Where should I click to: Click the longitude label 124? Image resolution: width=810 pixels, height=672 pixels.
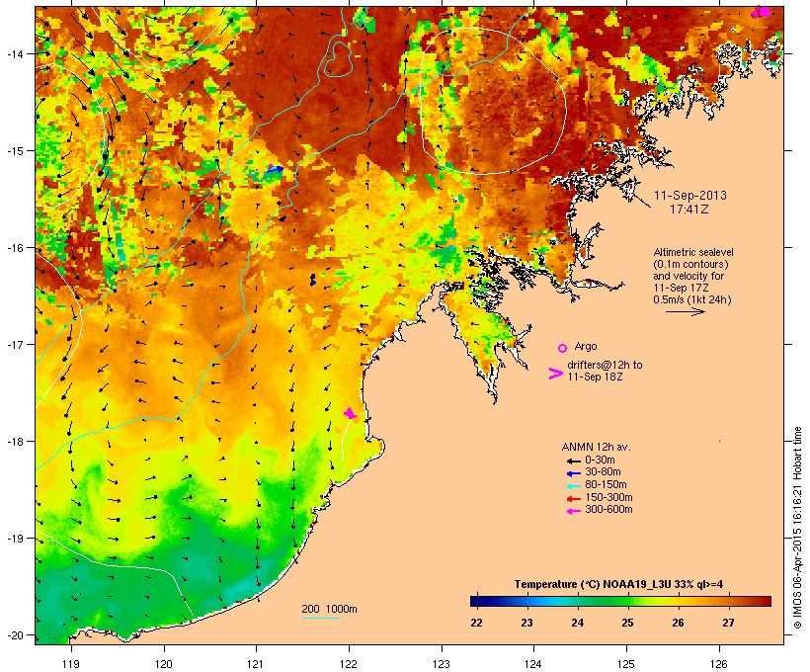[x=533, y=664]
